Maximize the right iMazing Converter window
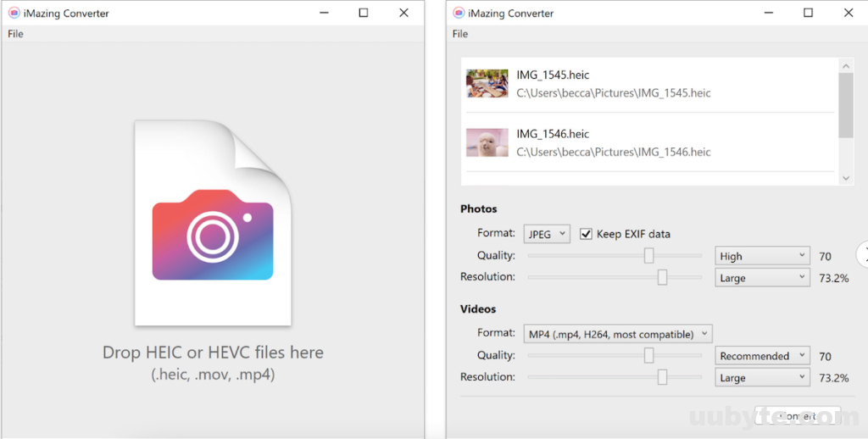Screen dimensions: 868x439 pyautogui.click(x=808, y=13)
